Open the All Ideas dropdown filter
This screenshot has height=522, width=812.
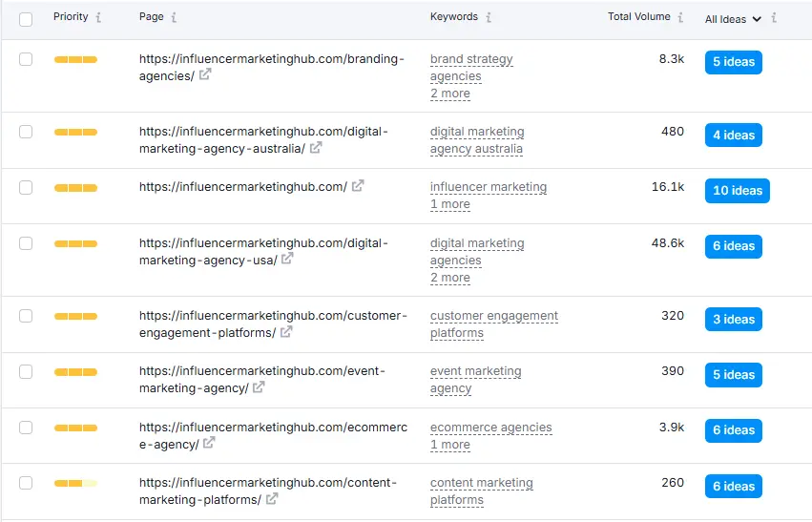(733, 18)
